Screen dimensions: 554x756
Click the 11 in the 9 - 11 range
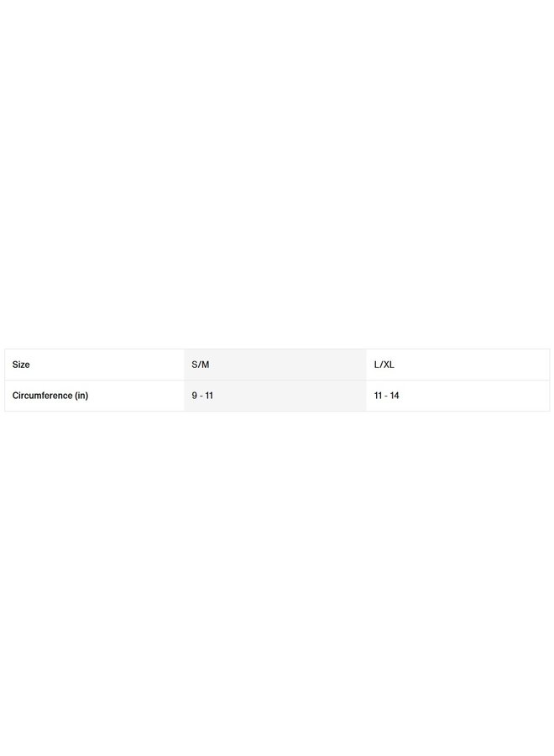[x=209, y=396]
